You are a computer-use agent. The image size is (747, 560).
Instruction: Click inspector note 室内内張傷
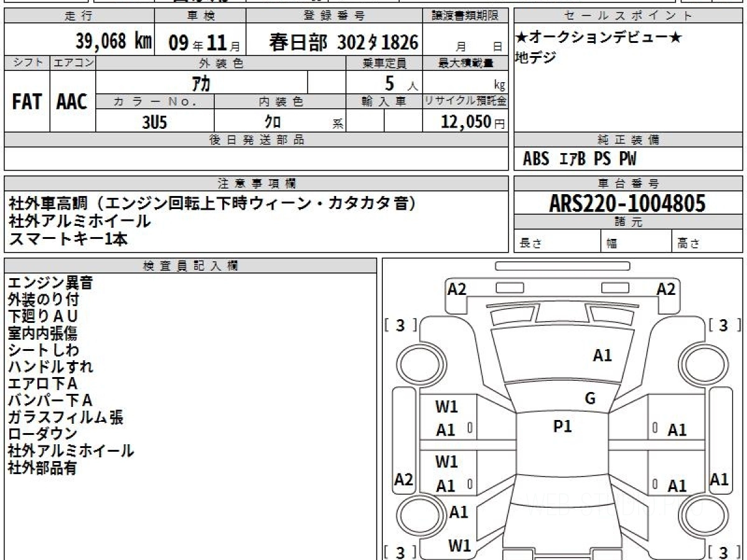point(42,334)
